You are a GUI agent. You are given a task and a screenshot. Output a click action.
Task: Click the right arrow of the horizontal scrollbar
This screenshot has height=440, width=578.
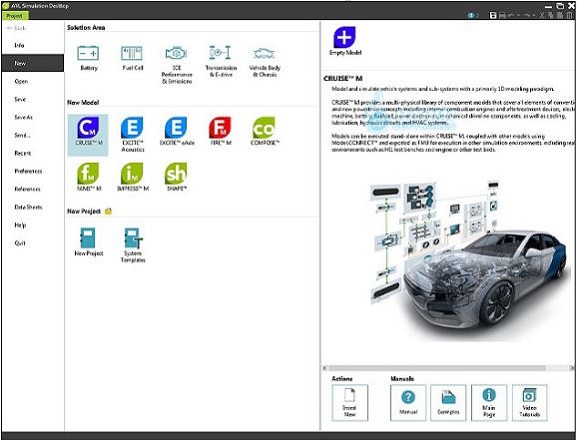[572, 368]
